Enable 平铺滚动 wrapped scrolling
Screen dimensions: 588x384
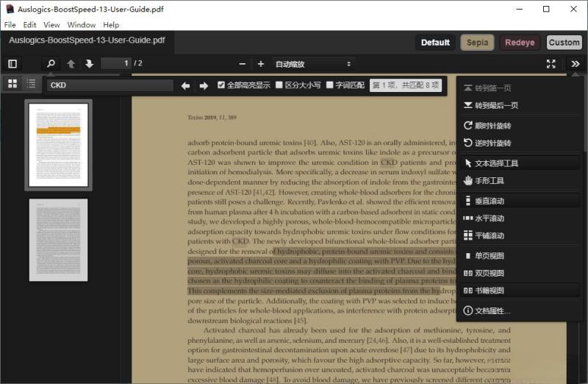coord(520,235)
